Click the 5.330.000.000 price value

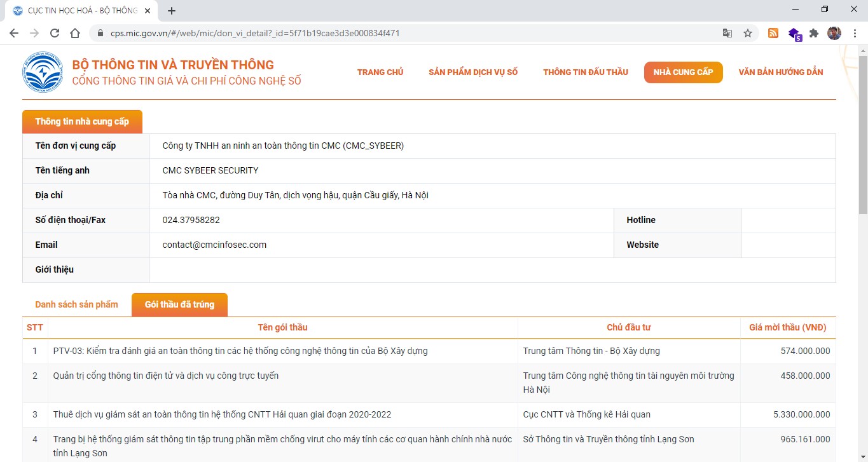pyautogui.click(x=801, y=414)
